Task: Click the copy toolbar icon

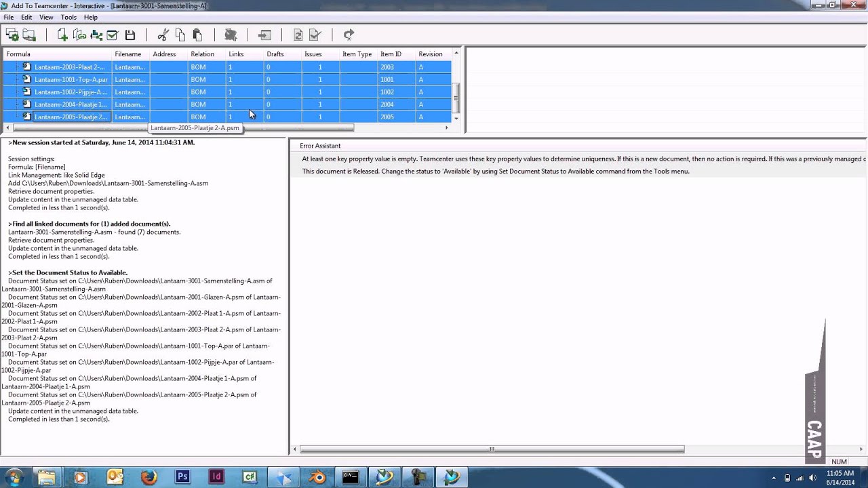Action: (x=180, y=35)
